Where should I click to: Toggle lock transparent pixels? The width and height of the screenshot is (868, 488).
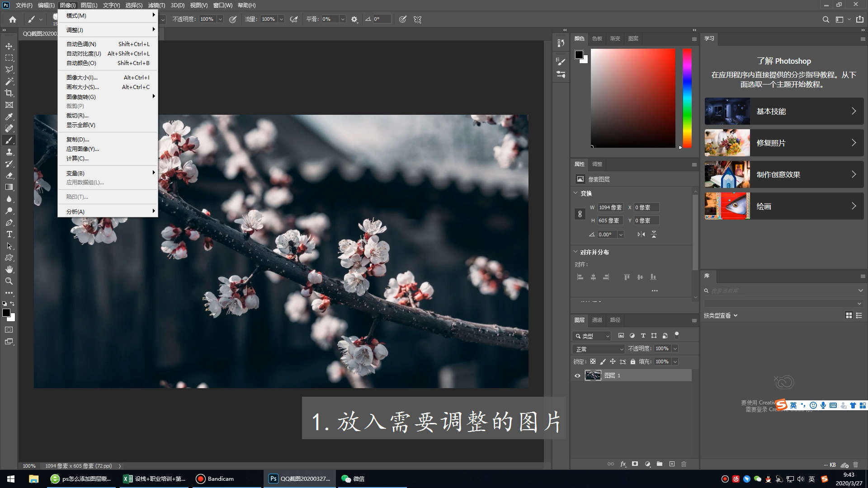[593, 361]
